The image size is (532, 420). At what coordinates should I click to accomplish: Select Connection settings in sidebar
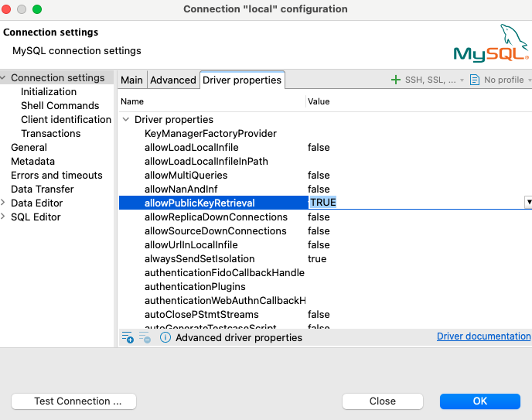tap(58, 77)
